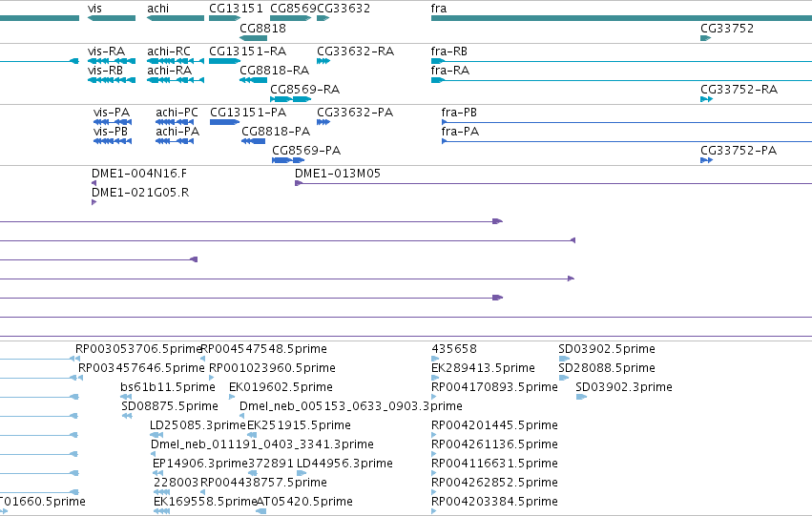This screenshot has height=516, width=812.
Task: Click transcript fra-RB
Action: [x=621, y=61]
